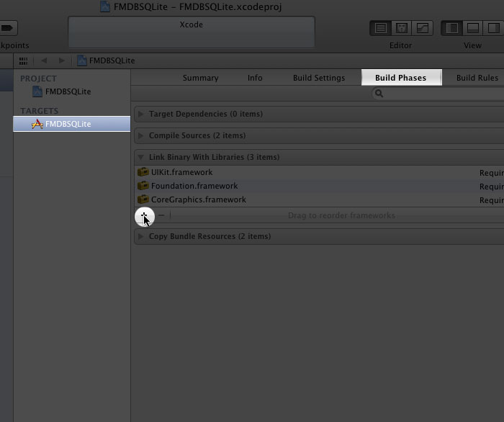Switch to Build Rules tab
The image size is (504, 422).
pos(477,78)
